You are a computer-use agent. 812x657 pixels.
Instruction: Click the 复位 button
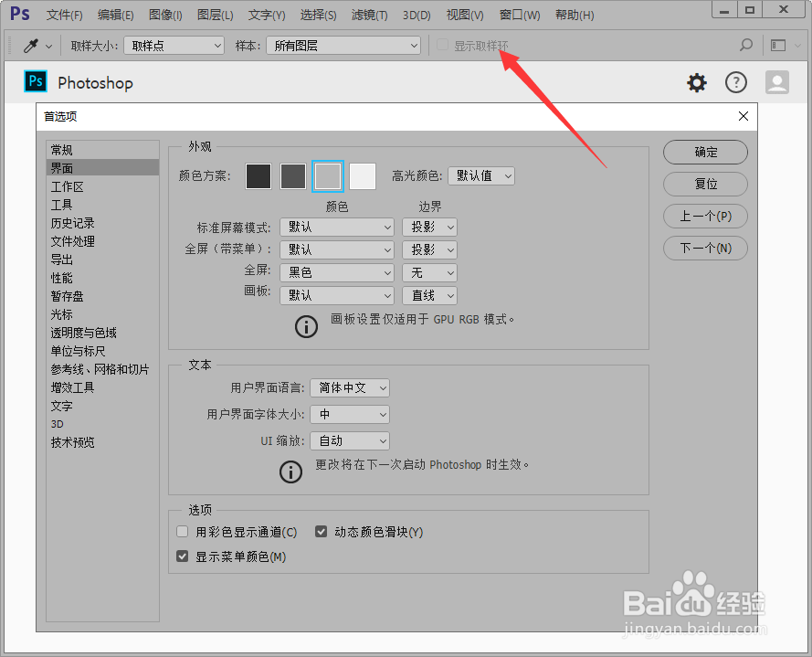click(x=705, y=184)
